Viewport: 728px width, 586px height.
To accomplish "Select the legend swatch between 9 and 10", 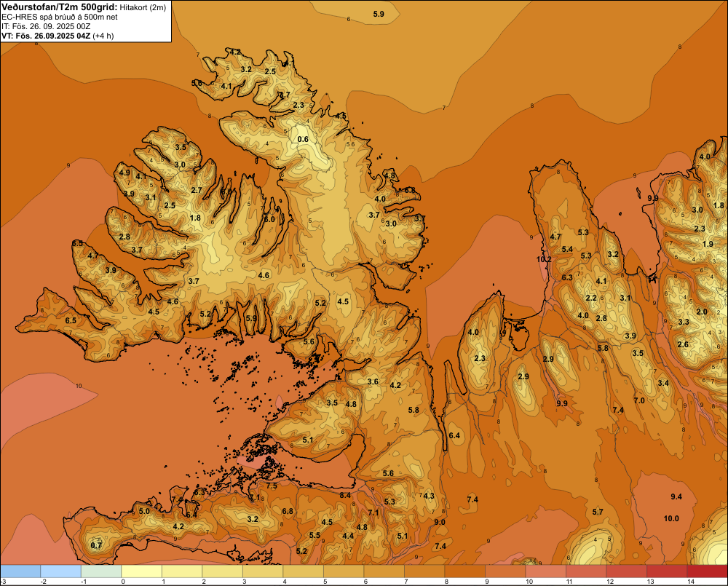I will (x=505, y=571).
